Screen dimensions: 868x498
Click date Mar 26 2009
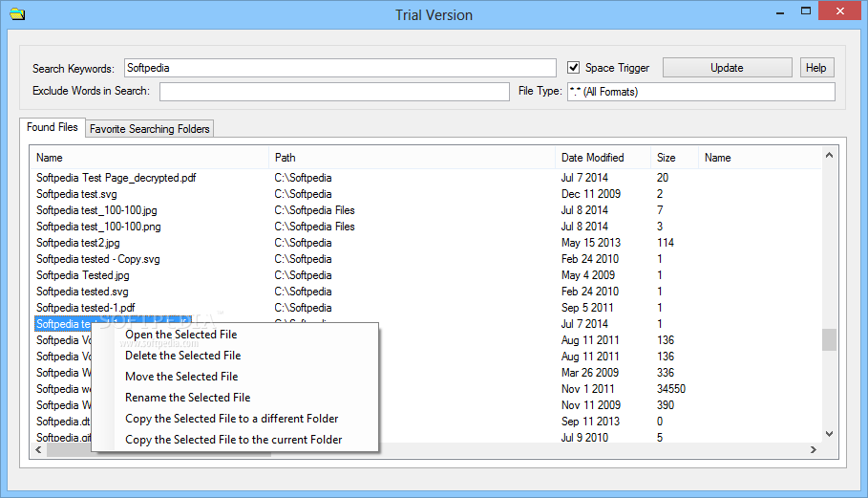[x=589, y=372]
